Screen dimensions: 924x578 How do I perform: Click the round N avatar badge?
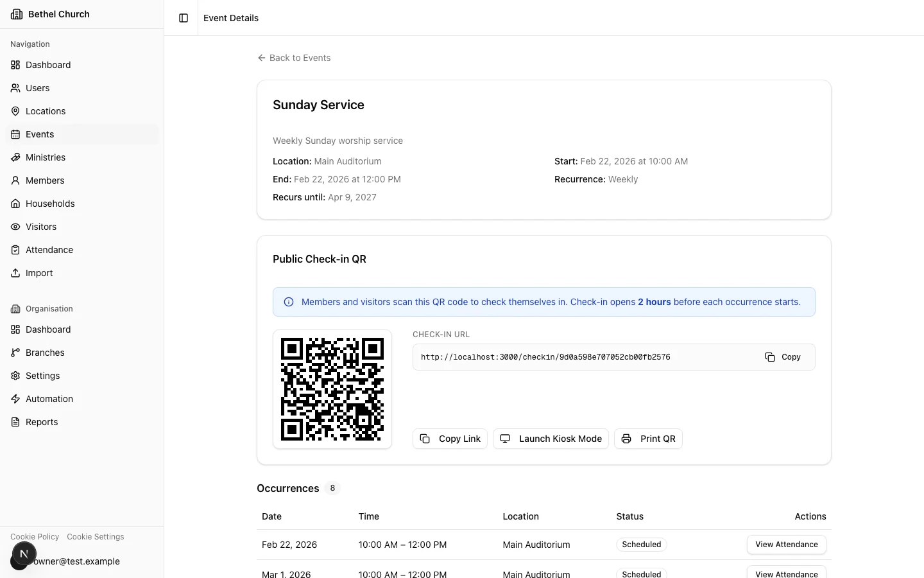click(x=24, y=554)
